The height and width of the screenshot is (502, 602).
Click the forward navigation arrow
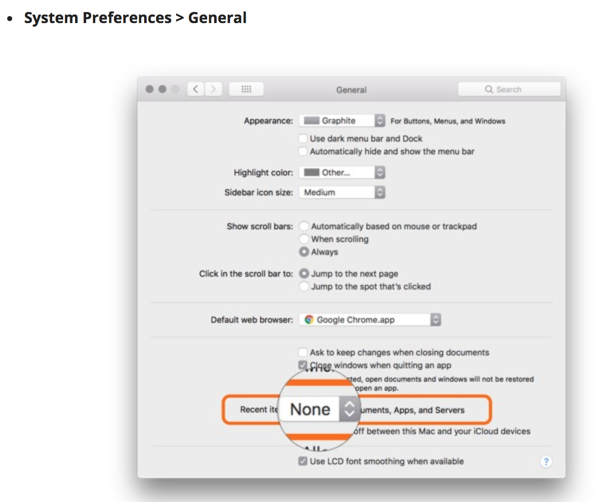click(x=213, y=89)
